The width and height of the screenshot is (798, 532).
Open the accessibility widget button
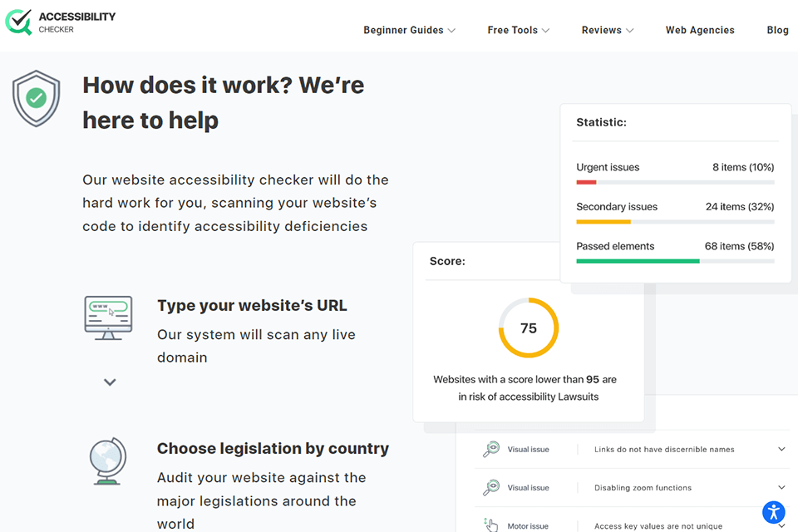(x=773, y=512)
